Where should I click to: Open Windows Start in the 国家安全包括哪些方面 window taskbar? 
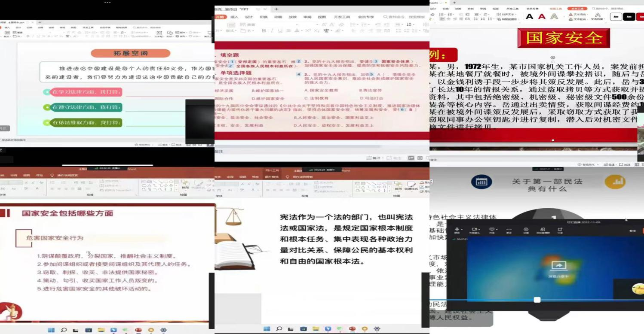(x=51, y=330)
